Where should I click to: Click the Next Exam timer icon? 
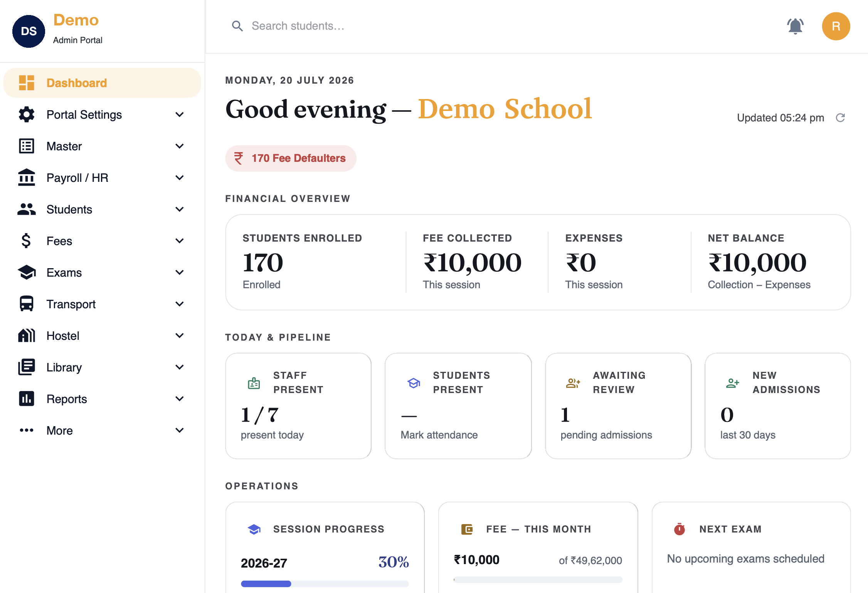click(x=680, y=529)
